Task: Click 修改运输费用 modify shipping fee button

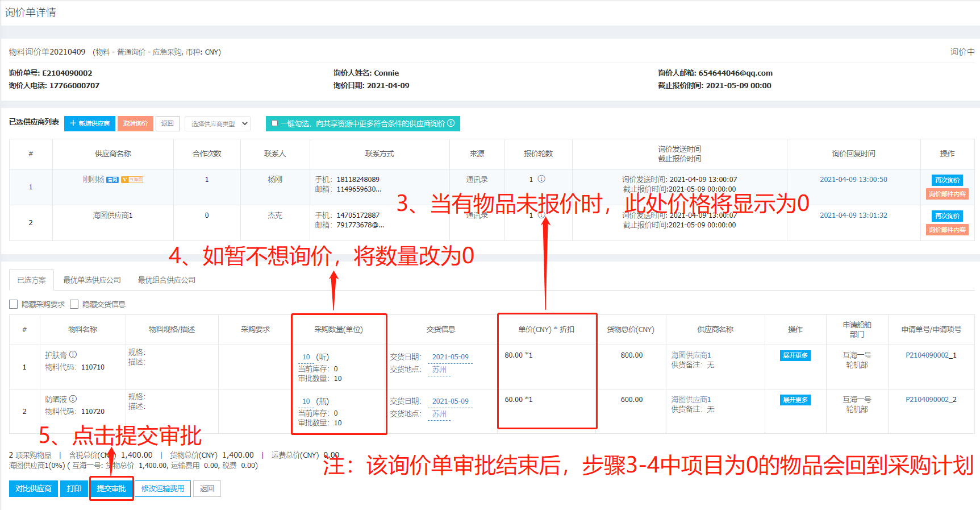Action: (162, 488)
